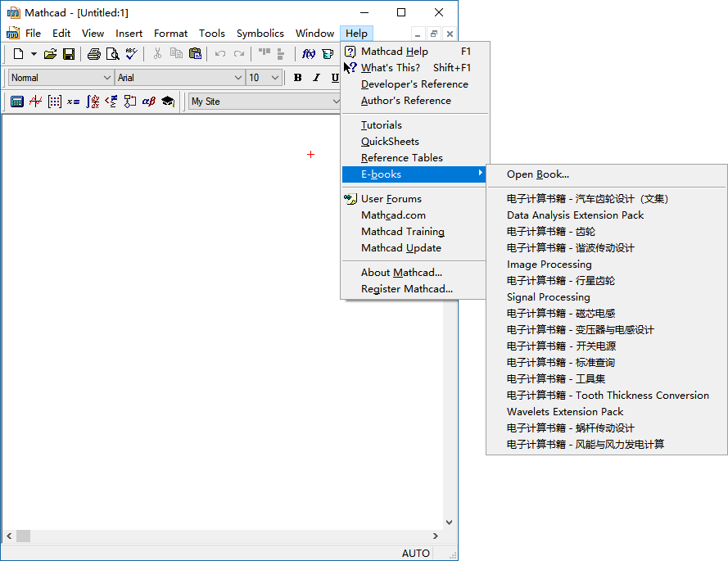Viewport: 728px width, 561px height.
Task: Open the Window menu
Action: 314,34
